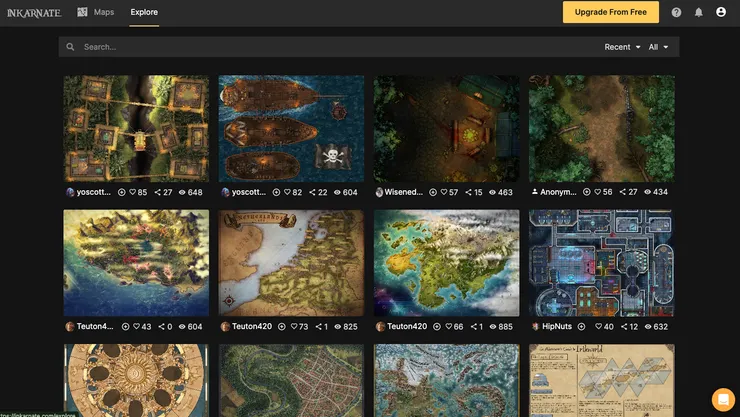
Task: Click the clone icon beside HipNuts
Action: click(x=581, y=326)
